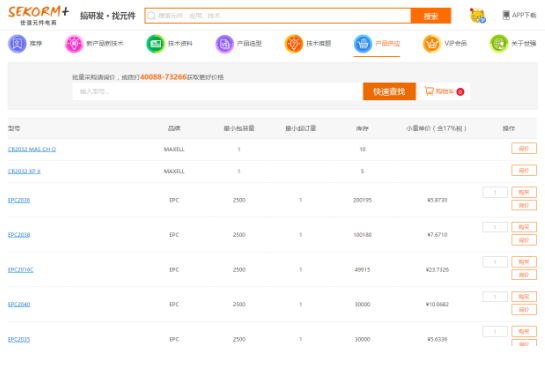The width and height of the screenshot is (545, 371).
Task: Open the VIP会员 menu label
Action: (x=455, y=43)
